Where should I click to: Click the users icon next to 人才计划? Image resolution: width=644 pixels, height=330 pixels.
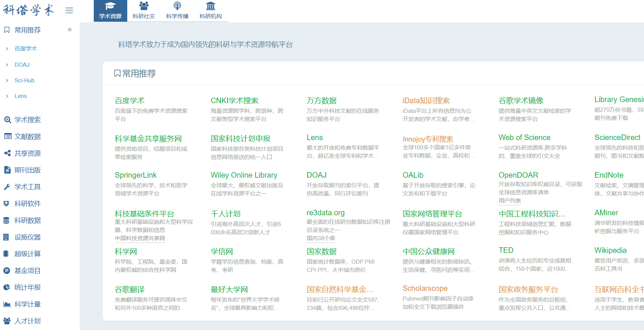7,321
